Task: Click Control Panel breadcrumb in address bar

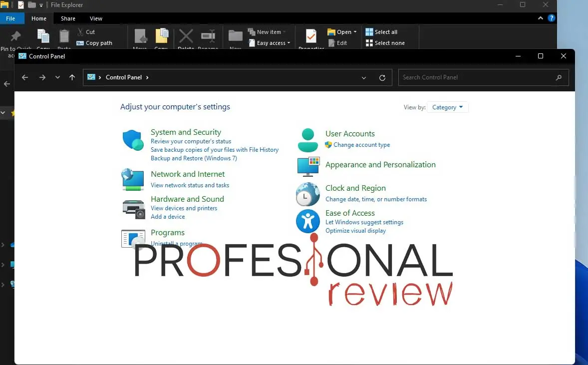Action: coord(124,77)
